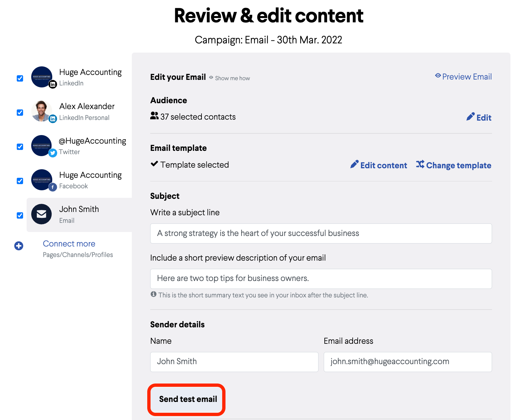Click the sender email address field

(x=408, y=362)
